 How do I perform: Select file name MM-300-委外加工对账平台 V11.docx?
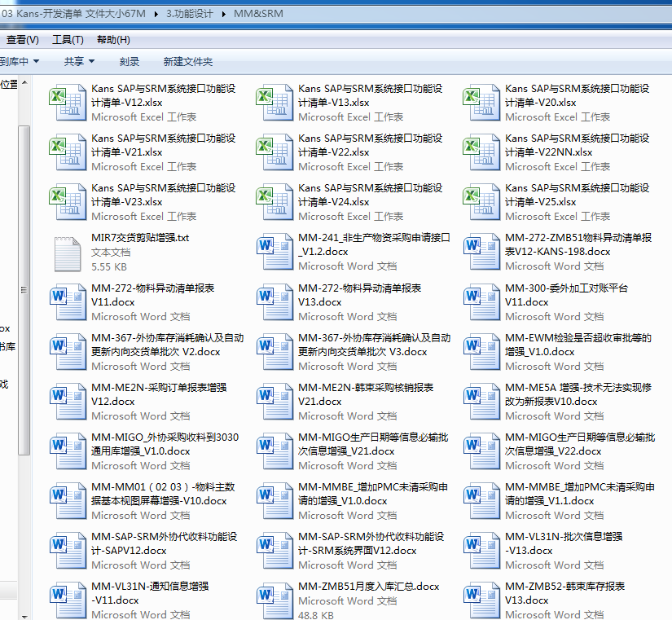(566, 295)
